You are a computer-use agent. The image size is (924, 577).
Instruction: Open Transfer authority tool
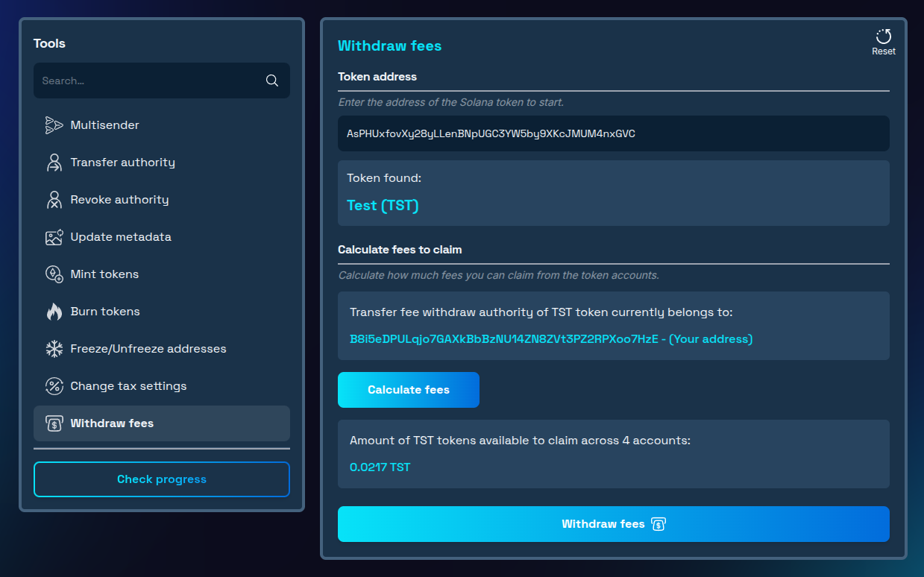point(162,163)
